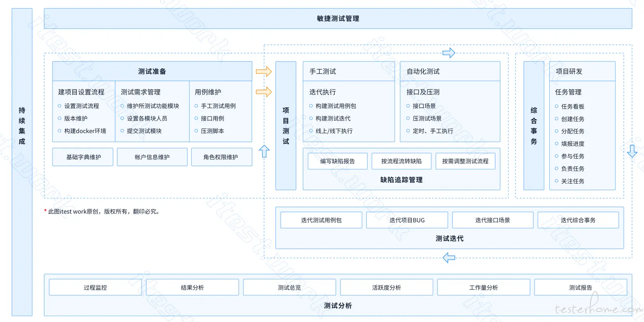Image resolution: width=644 pixels, height=322 pixels.
Task: Click the 迭代执行 heading
Action: (x=323, y=92)
